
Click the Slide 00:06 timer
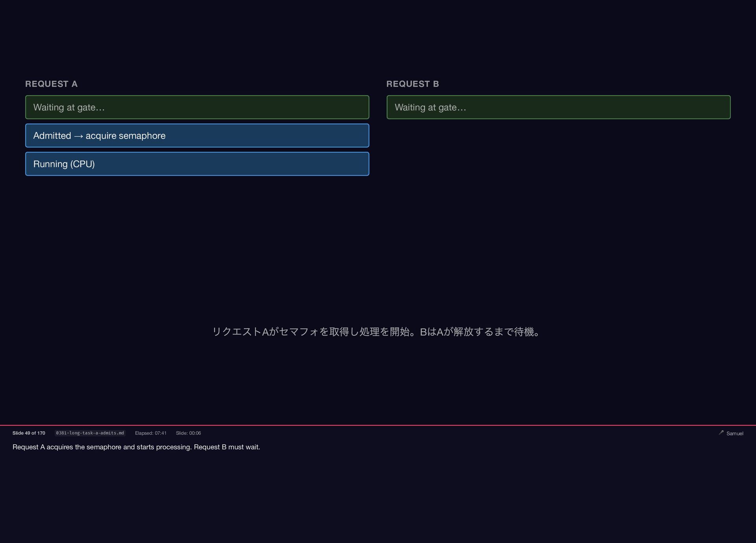coord(188,433)
